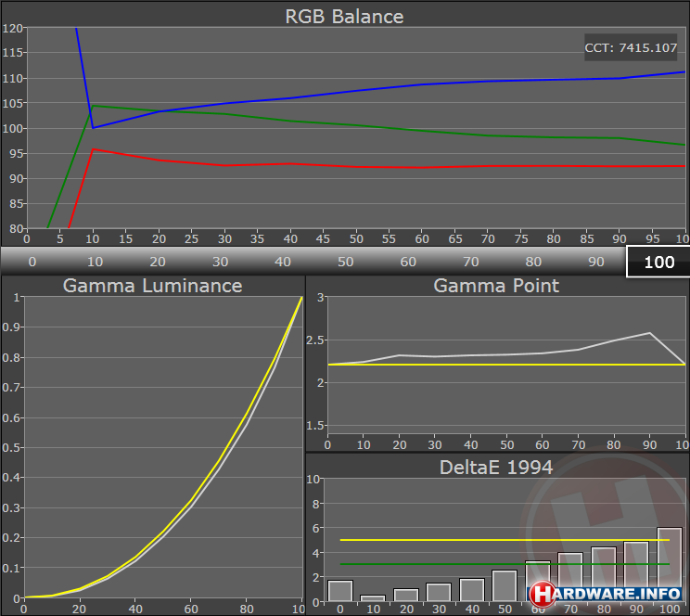The image size is (690, 616).
Task: Select grayscale level 60 in the strip
Action: point(408,262)
